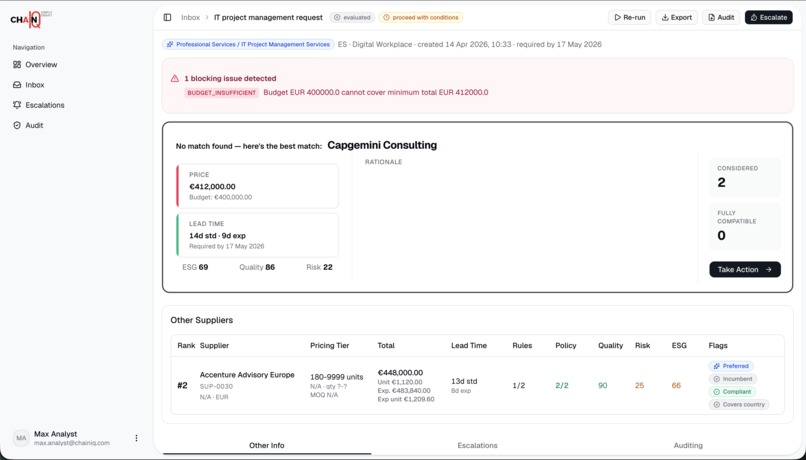Click the Inbox breadcrumb link

click(x=190, y=17)
